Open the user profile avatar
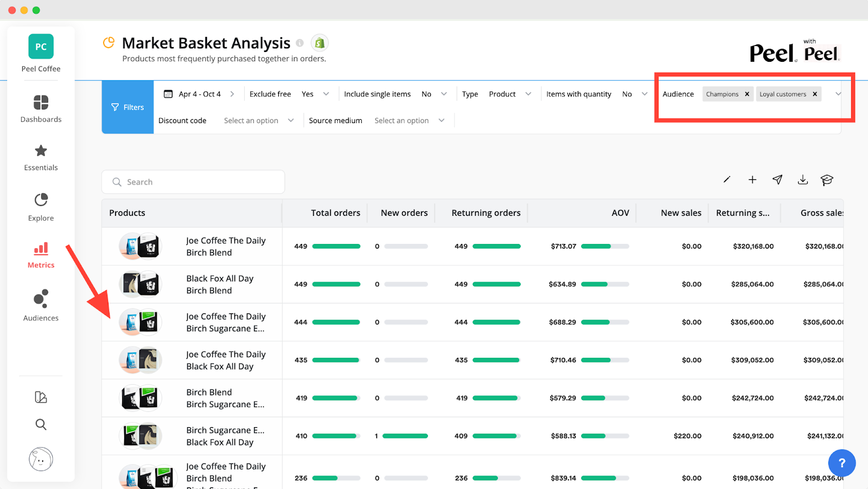This screenshot has height=489, width=868. [x=41, y=459]
